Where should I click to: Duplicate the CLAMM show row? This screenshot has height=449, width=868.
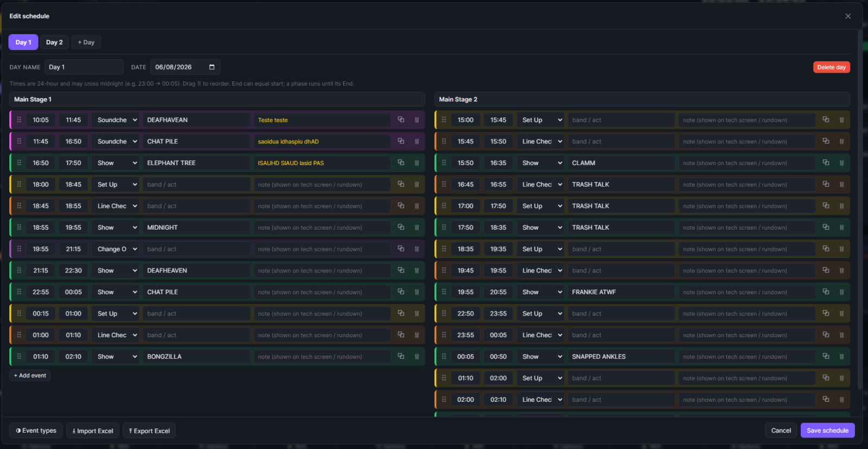pyautogui.click(x=826, y=163)
